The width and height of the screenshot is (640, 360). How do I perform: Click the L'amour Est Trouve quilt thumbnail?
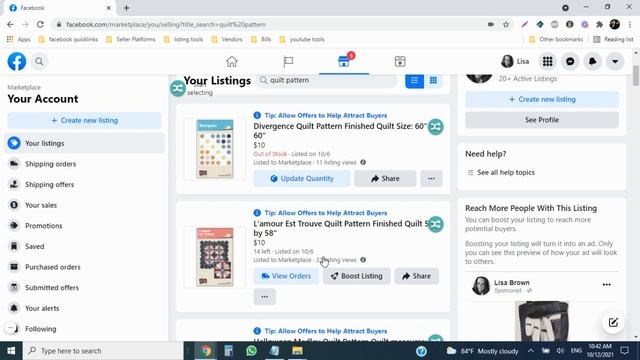point(215,257)
